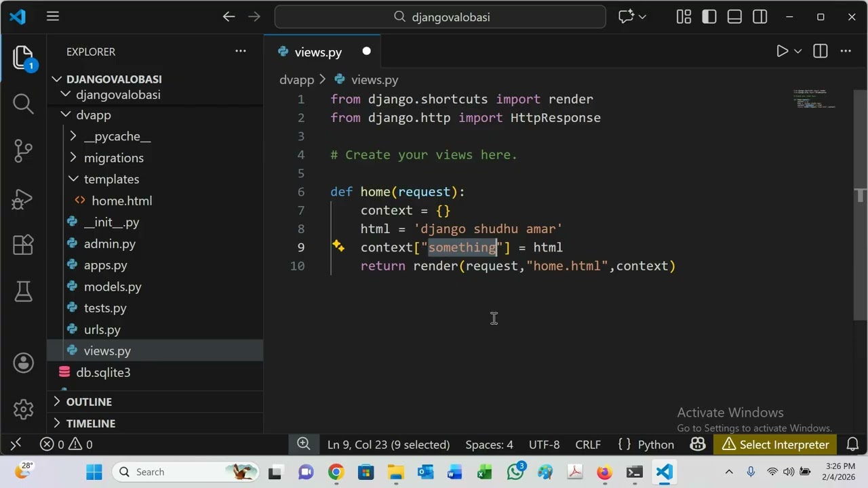The image size is (868, 488).
Task: Open the Accounts icon in activity bar
Action: (x=23, y=363)
